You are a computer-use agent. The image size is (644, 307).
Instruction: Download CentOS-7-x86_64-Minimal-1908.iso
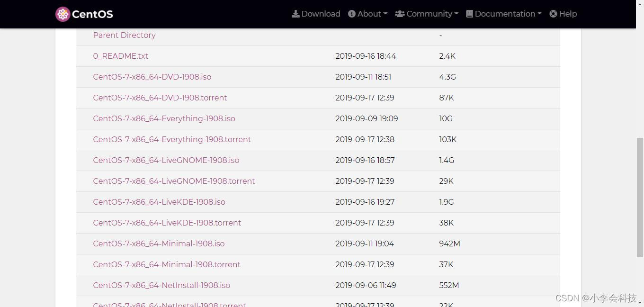[159, 244]
